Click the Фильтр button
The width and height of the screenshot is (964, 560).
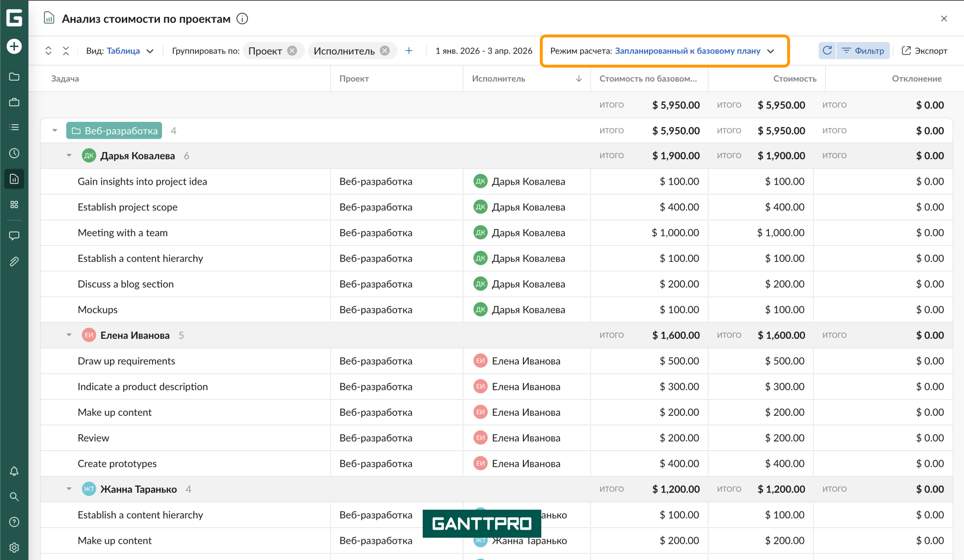[863, 51]
